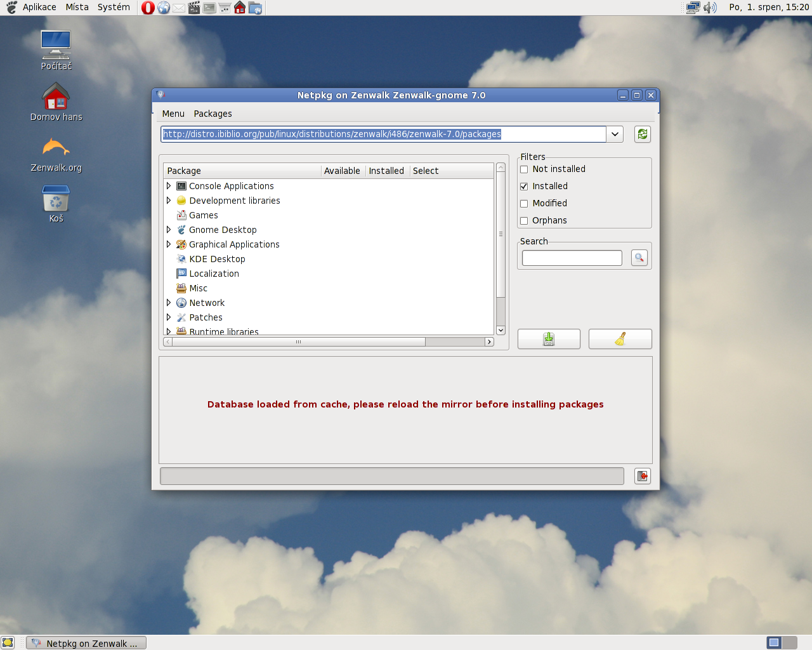
Task: Open the terminal launcher in panel
Action: click(x=209, y=8)
